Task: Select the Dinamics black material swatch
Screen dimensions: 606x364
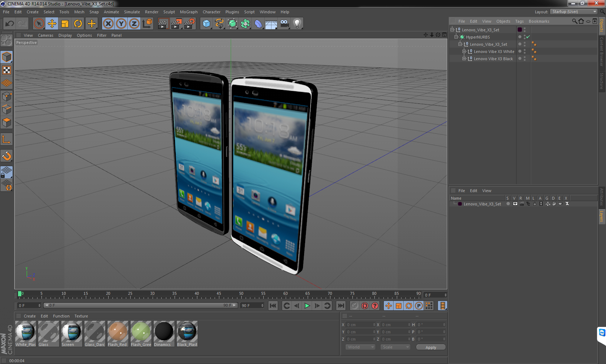Action: (x=164, y=334)
